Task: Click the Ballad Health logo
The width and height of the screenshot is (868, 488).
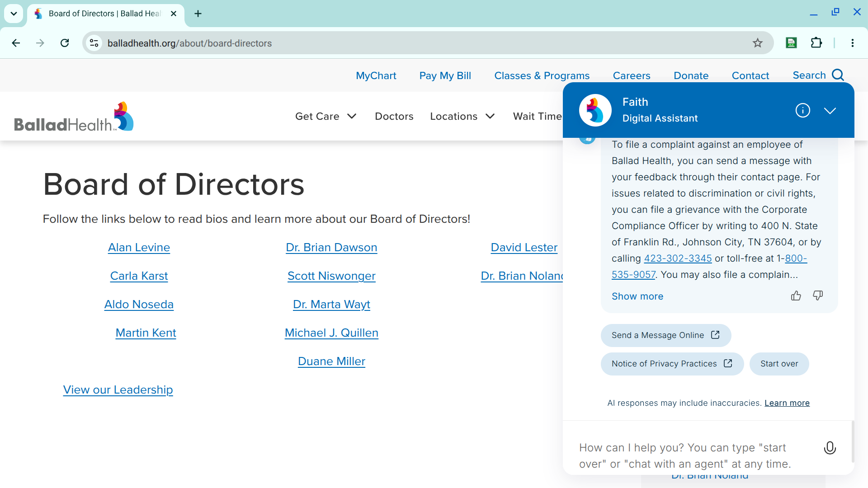Action: pos(74,117)
